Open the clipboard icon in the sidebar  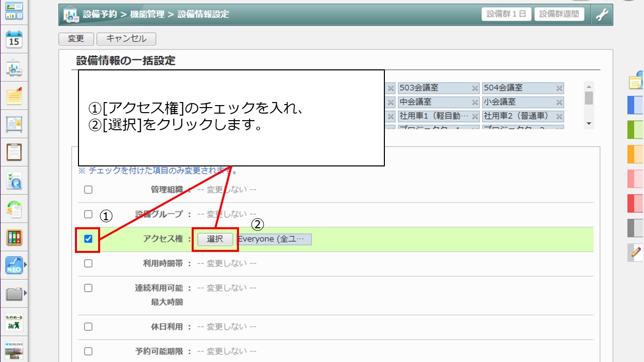[x=14, y=151]
